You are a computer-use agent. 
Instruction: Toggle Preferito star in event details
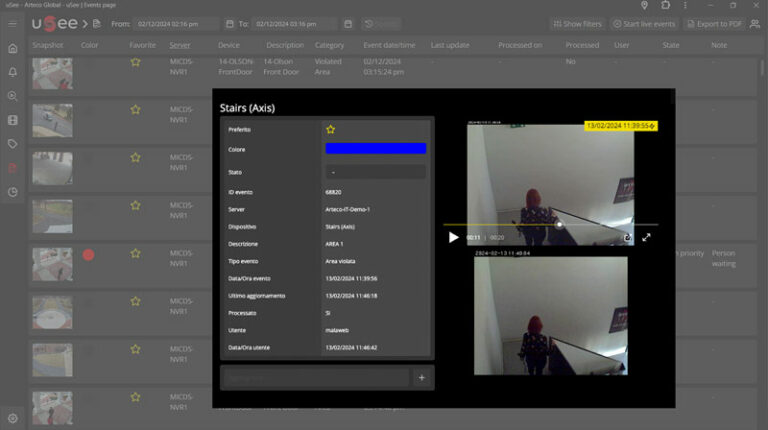331,129
